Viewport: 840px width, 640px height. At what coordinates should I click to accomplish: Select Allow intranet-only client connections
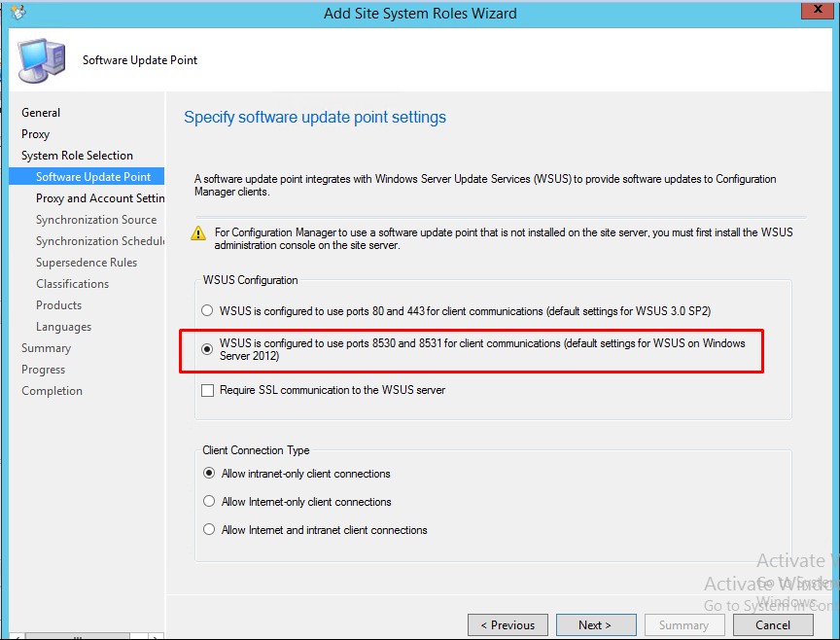point(209,474)
